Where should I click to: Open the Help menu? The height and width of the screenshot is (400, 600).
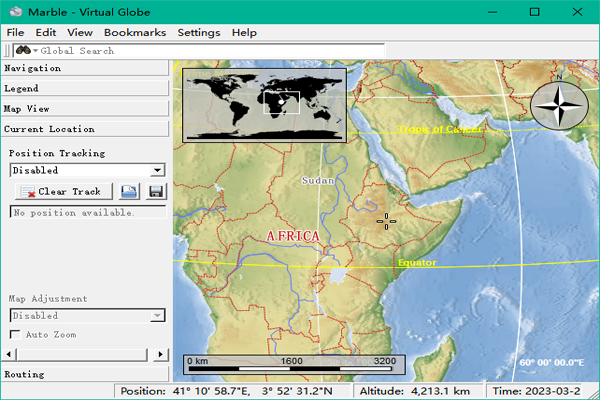pyautogui.click(x=244, y=33)
